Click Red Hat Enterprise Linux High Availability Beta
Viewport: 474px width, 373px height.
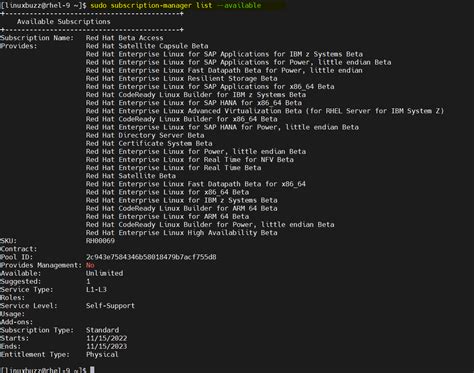point(182,233)
